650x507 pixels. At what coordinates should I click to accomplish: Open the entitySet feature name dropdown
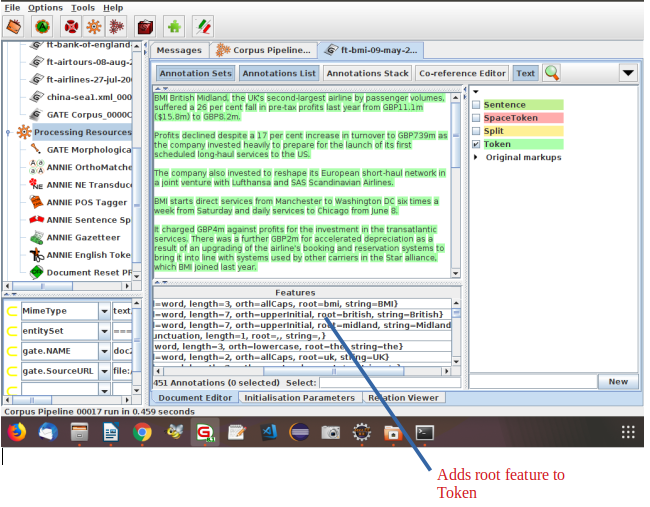[104, 331]
